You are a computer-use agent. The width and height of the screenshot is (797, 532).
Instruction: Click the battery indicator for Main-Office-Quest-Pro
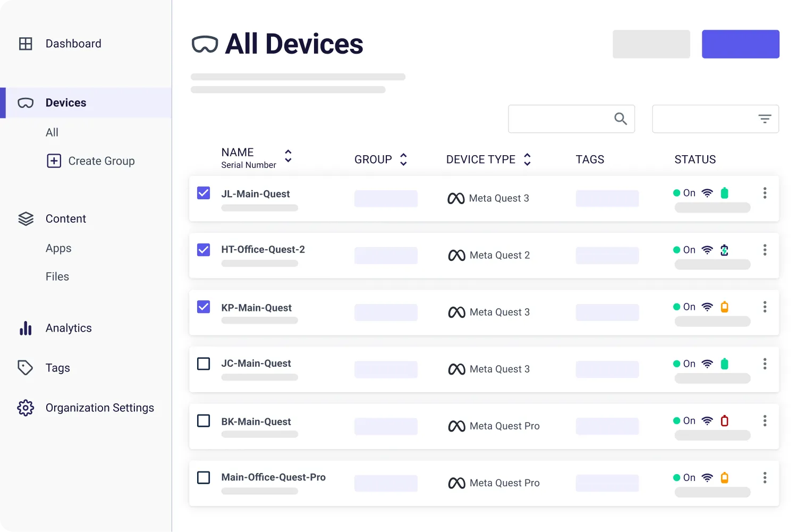[725, 477]
